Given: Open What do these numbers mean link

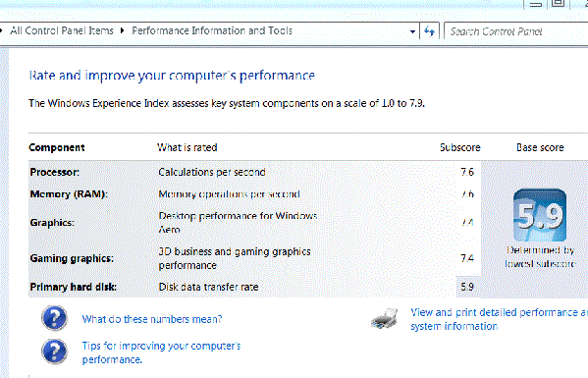Looking at the screenshot, I should point(152,319).
